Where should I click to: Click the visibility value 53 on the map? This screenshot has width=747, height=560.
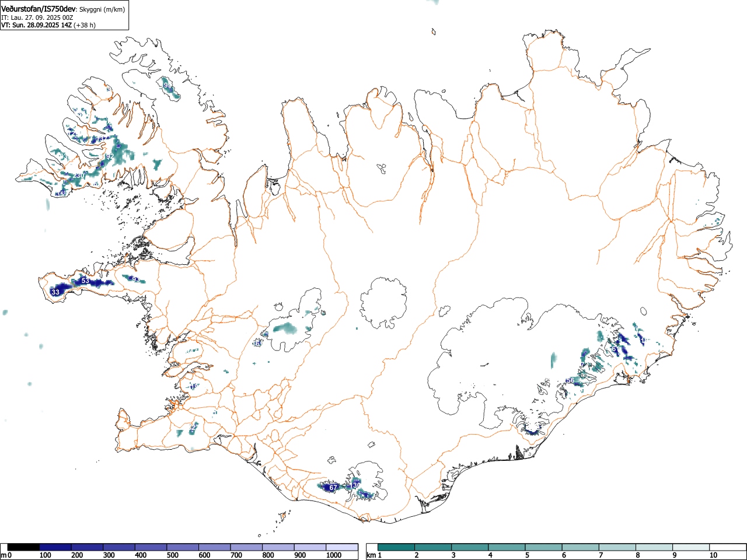pos(85,281)
